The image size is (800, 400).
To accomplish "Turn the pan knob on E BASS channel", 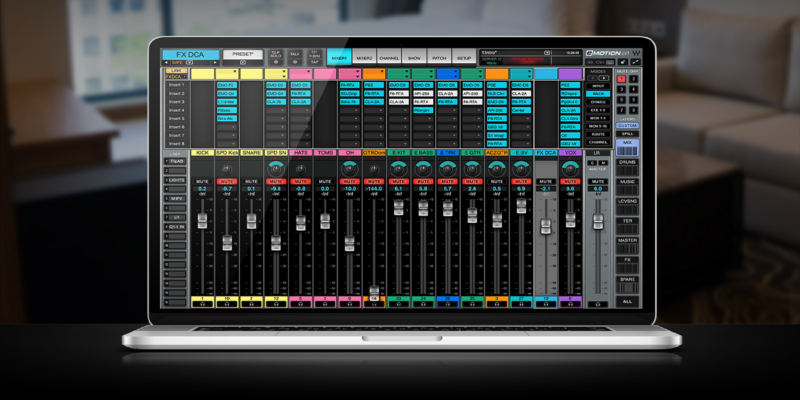I will (423, 169).
